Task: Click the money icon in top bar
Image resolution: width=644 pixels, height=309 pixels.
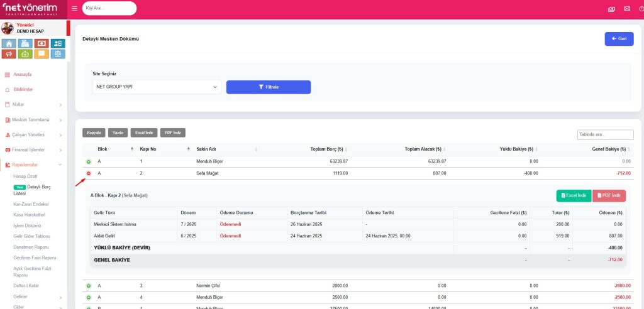Action: tap(611, 9)
